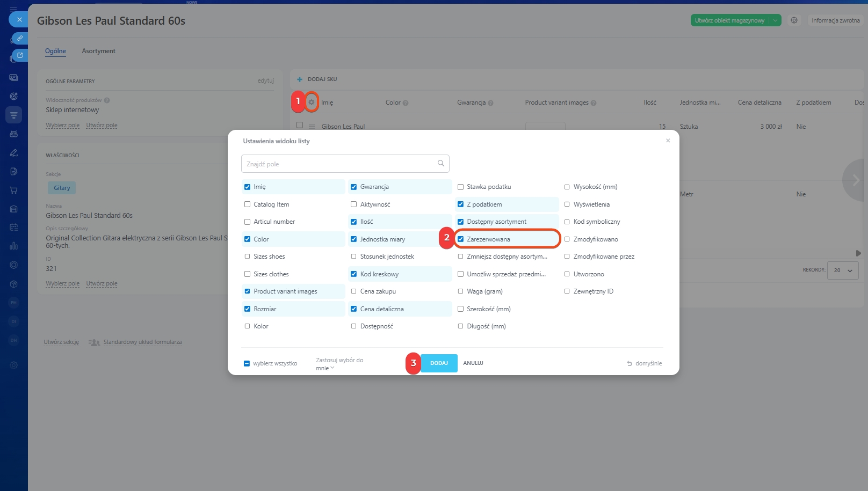Click Utwórz pole under Sklep internetowy
This screenshot has width=868, height=491.
102,125
